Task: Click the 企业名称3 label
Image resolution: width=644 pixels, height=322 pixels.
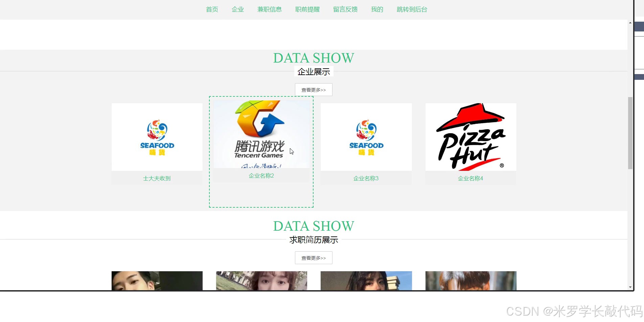Action: coord(366,178)
